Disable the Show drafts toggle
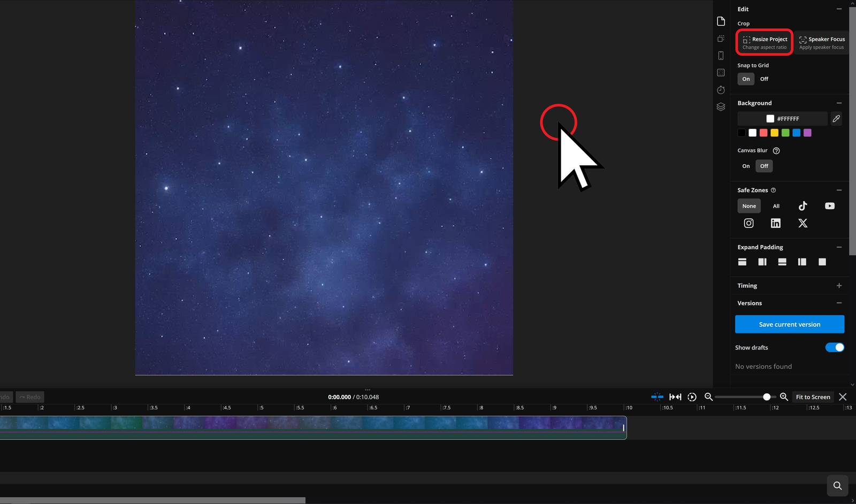The width and height of the screenshot is (856, 504). [834, 347]
